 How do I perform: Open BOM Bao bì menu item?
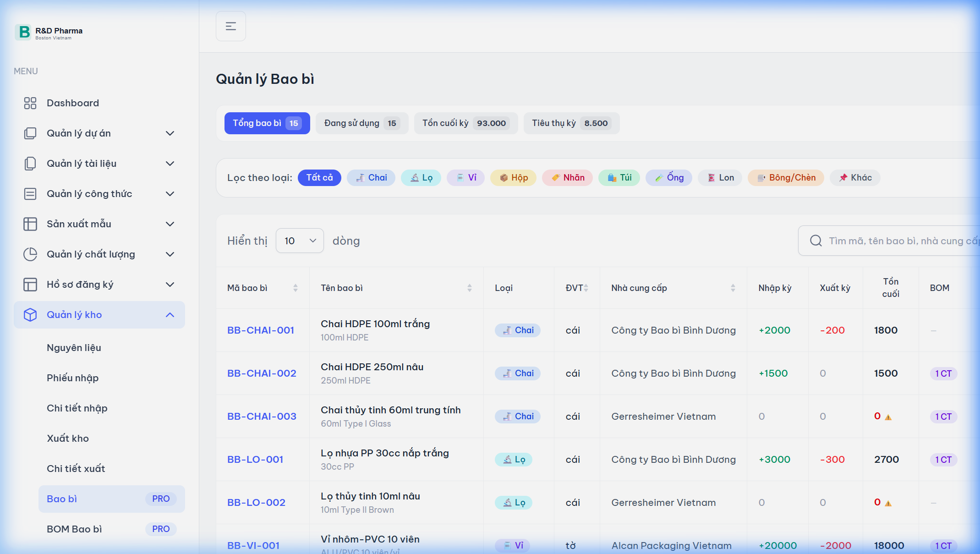tap(74, 529)
